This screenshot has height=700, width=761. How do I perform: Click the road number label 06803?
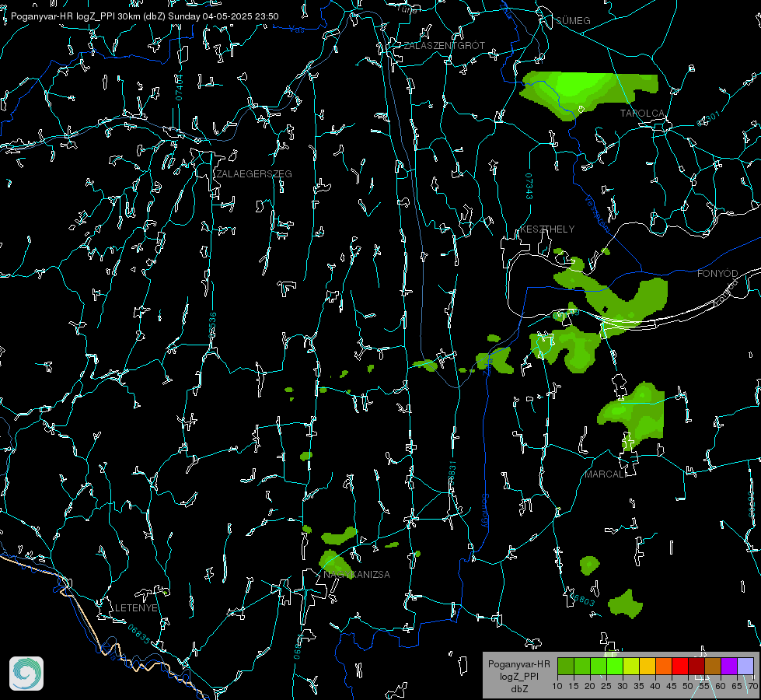tap(582, 599)
